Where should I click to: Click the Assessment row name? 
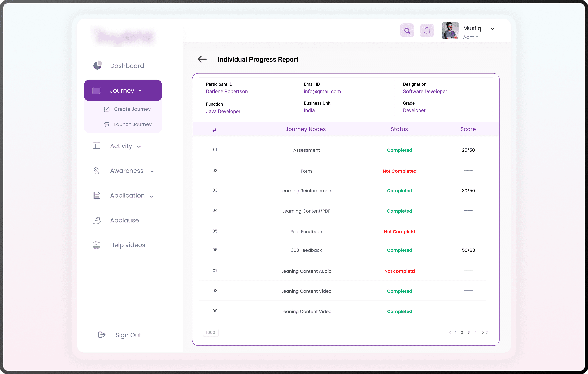click(306, 150)
